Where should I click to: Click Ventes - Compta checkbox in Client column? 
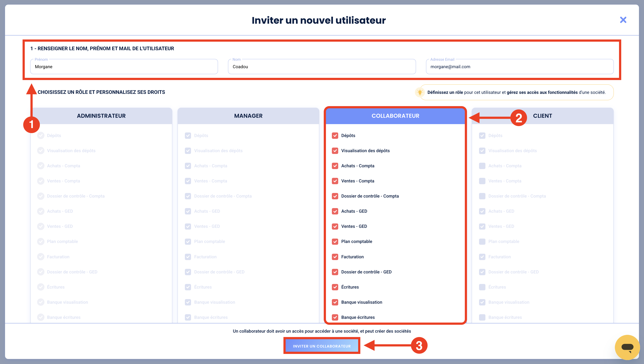click(482, 181)
